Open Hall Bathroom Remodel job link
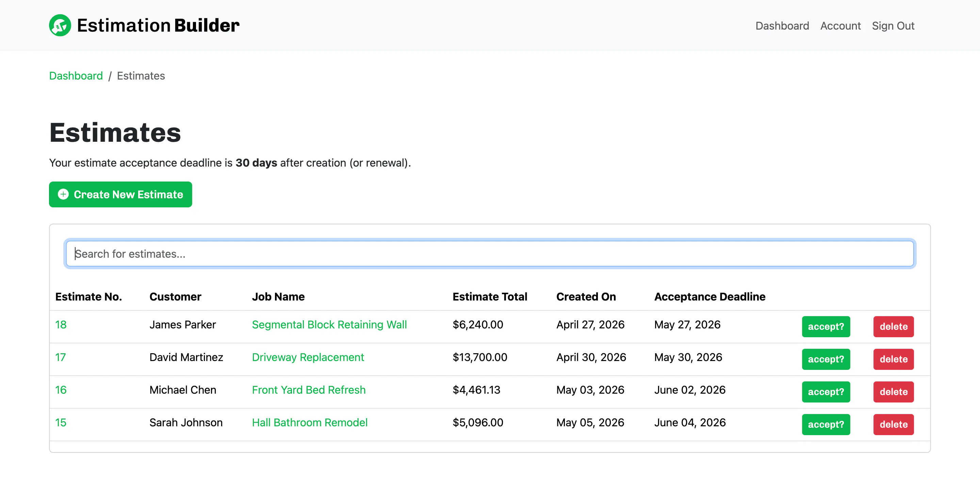Image resolution: width=980 pixels, height=497 pixels. [310, 423]
